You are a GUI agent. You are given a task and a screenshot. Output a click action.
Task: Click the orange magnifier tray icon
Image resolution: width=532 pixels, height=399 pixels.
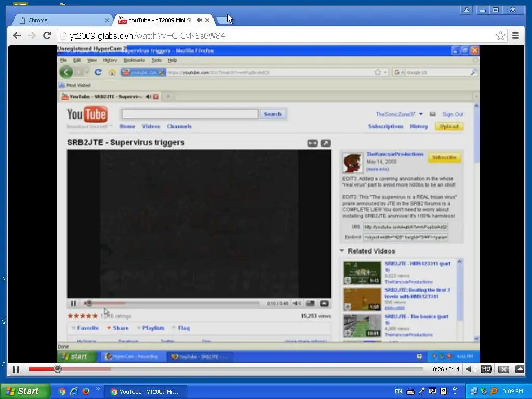pyautogui.click(x=494, y=391)
